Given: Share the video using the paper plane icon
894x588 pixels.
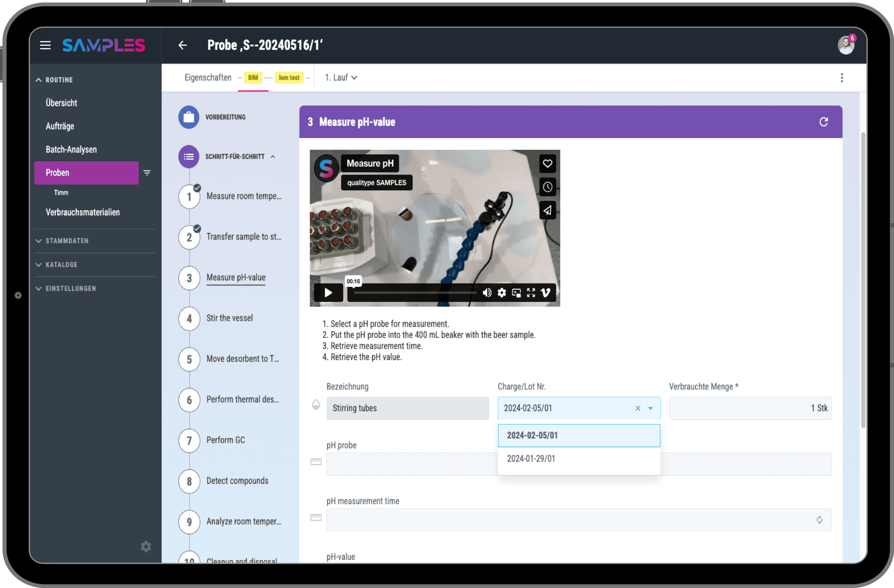Looking at the screenshot, I should click(547, 210).
